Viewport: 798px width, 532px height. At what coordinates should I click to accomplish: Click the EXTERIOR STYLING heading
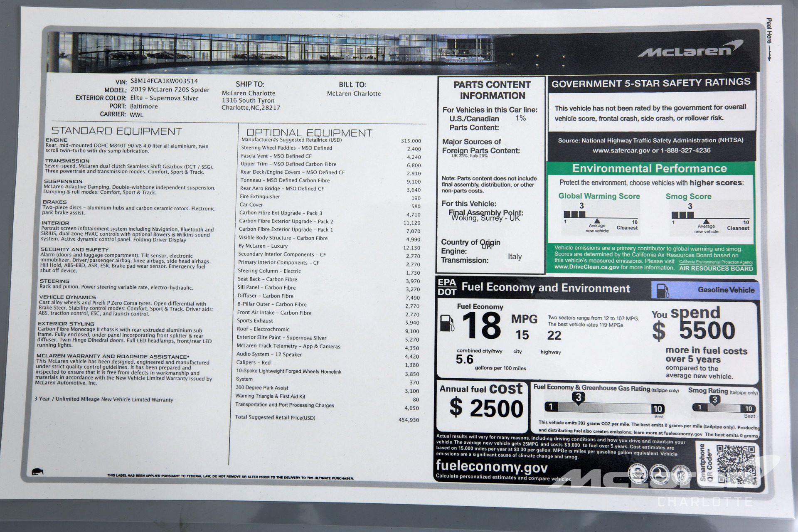coord(66,324)
